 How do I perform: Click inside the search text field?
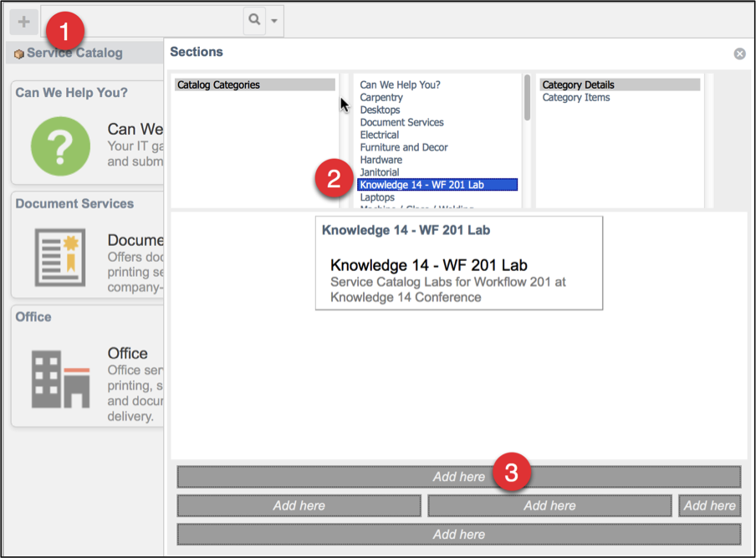click(142, 21)
